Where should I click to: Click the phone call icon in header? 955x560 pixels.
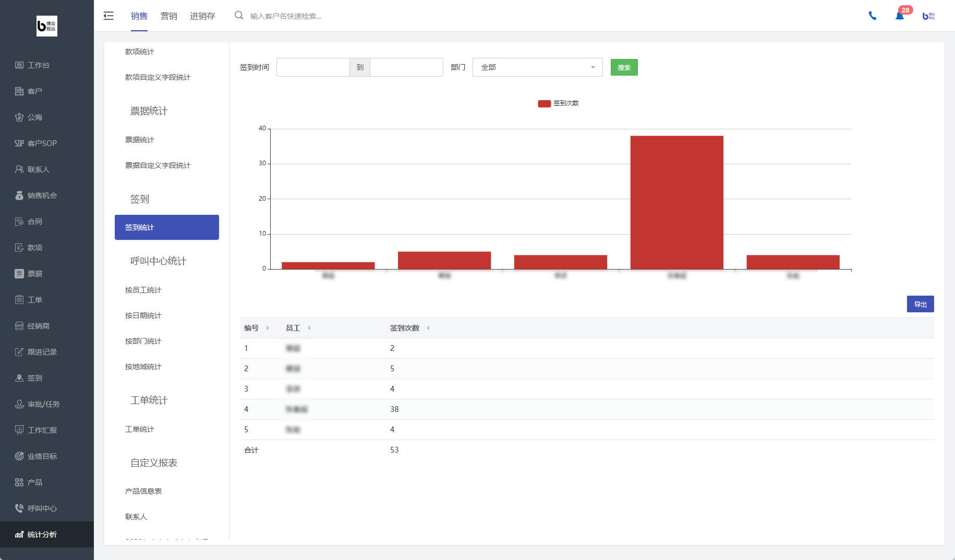(x=872, y=16)
